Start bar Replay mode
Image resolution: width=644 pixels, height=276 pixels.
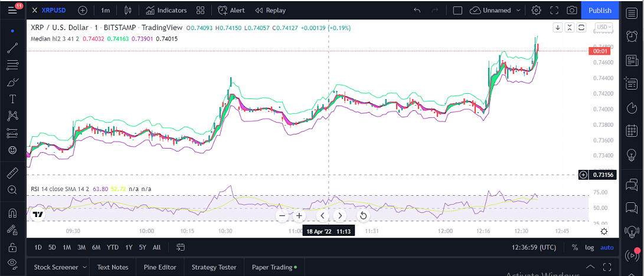[x=270, y=10]
